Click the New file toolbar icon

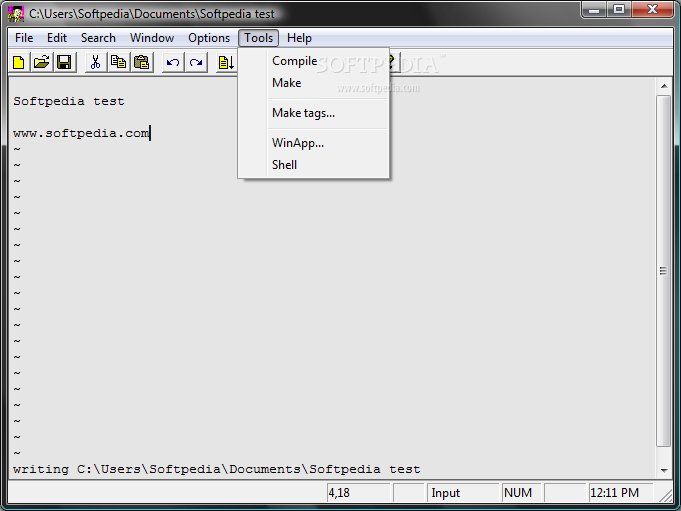pos(19,63)
